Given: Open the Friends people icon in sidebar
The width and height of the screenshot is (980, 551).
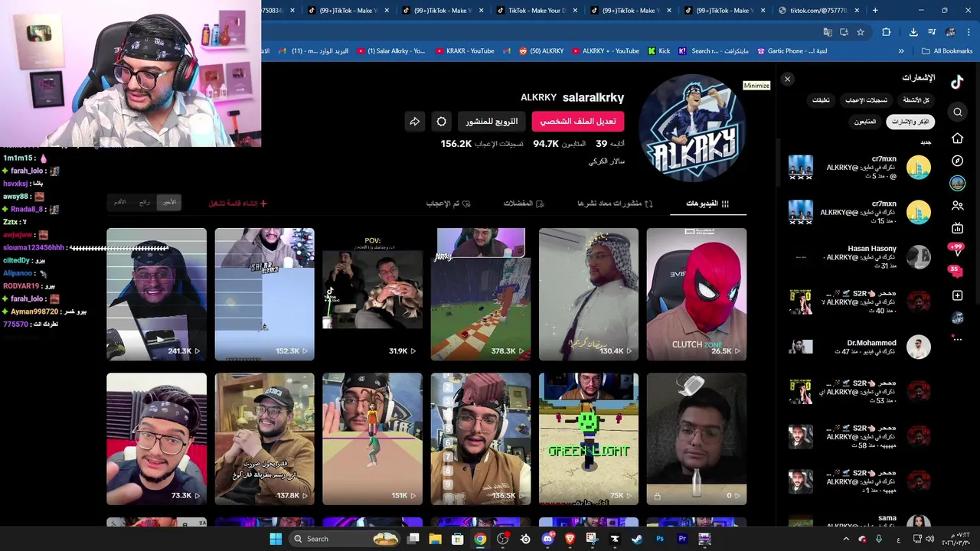Looking at the screenshot, I should point(957,206).
